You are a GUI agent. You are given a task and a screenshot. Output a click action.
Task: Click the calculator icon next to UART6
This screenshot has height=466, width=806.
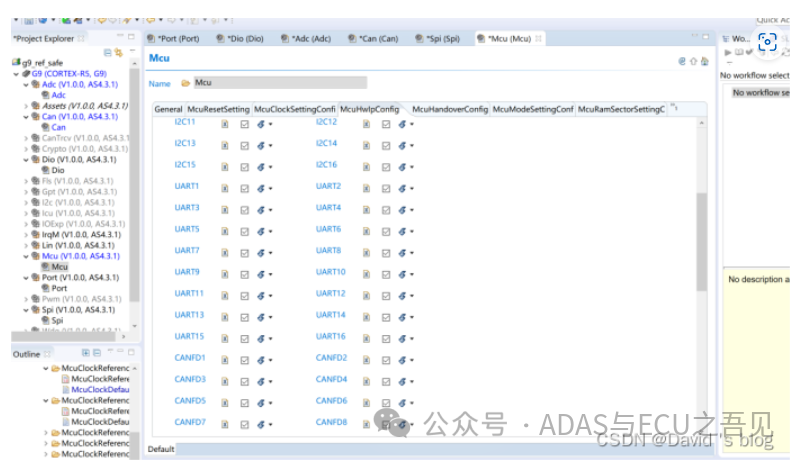366,231
